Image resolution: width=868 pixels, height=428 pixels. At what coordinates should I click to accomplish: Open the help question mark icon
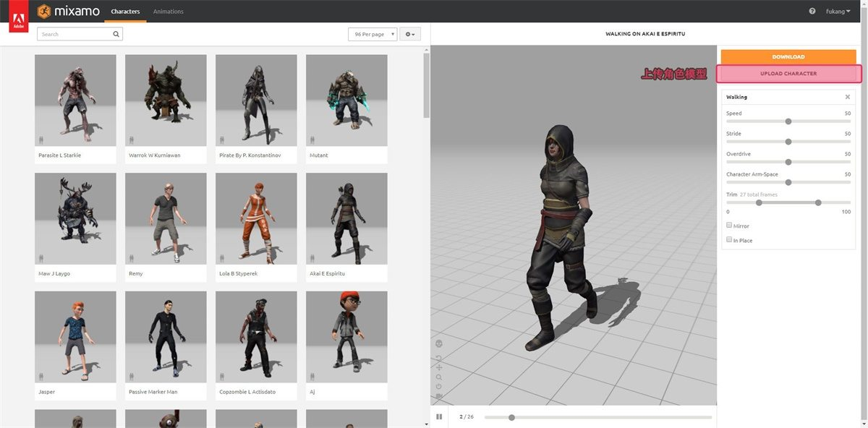click(812, 12)
